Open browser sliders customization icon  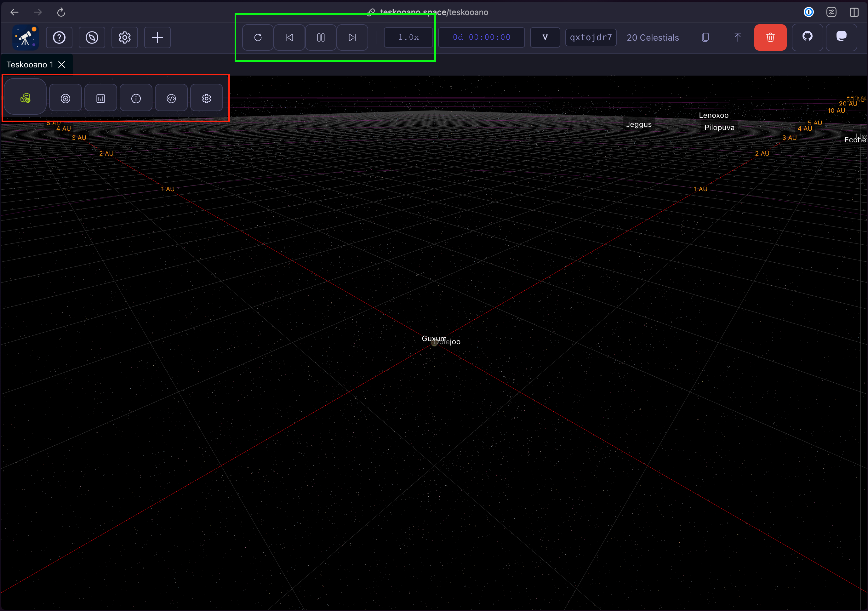point(831,12)
